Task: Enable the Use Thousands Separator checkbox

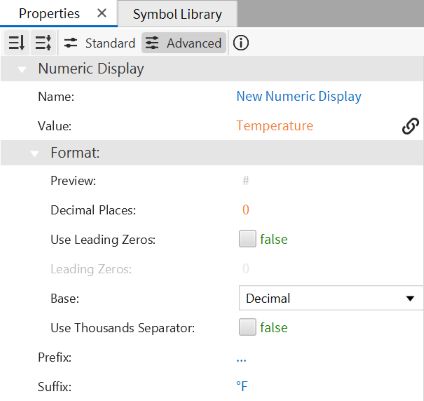Action: [247, 327]
